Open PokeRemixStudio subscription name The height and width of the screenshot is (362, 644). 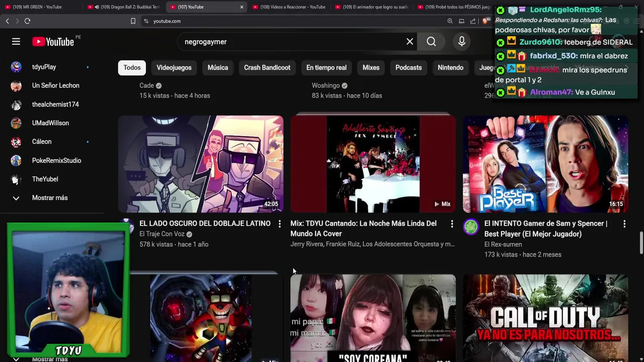coord(56,160)
